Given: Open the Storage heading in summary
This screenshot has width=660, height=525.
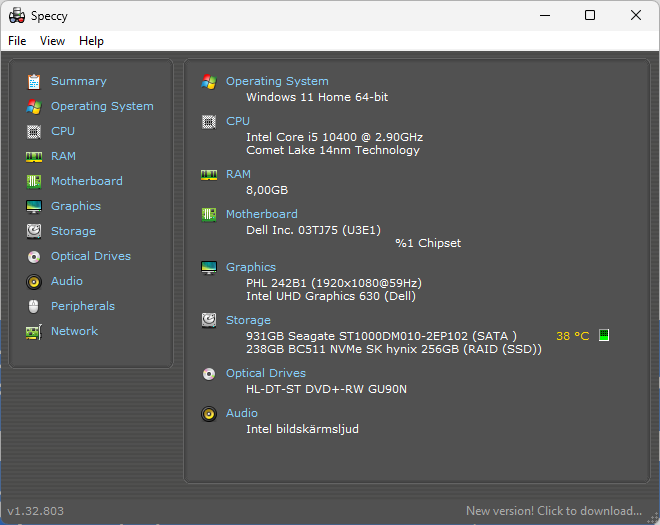Looking at the screenshot, I should pos(248,320).
